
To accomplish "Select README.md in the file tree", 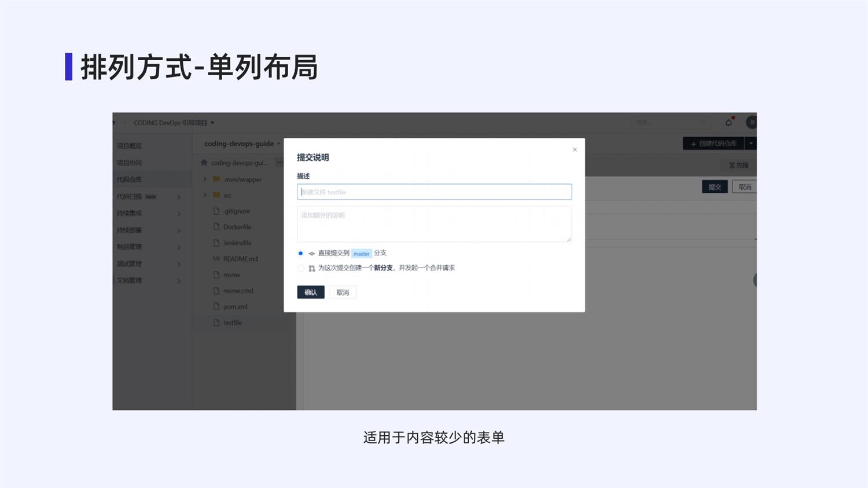I will point(241,259).
